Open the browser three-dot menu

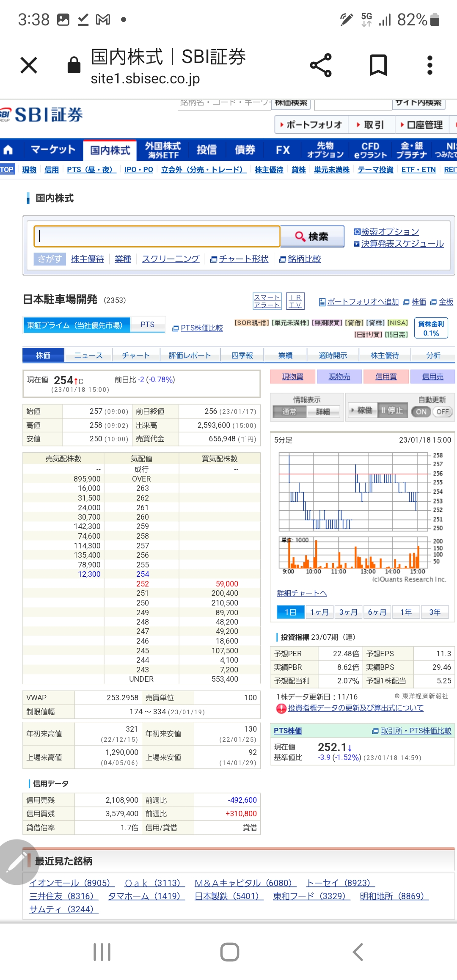click(x=430, y=65)
